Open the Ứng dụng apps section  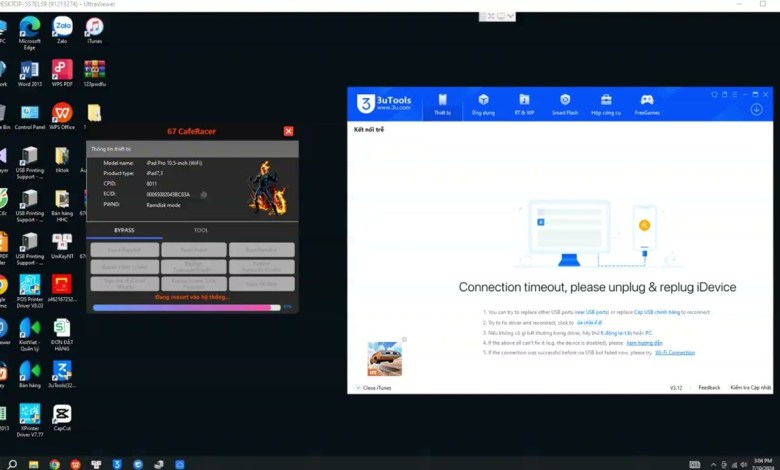click(x=483, y=104)
